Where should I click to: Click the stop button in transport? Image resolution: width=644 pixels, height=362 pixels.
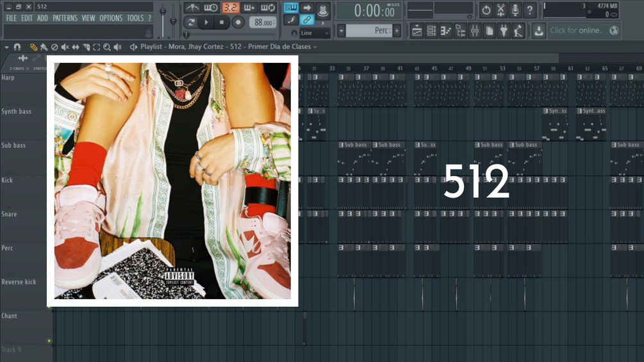click(x=222, y=22)
